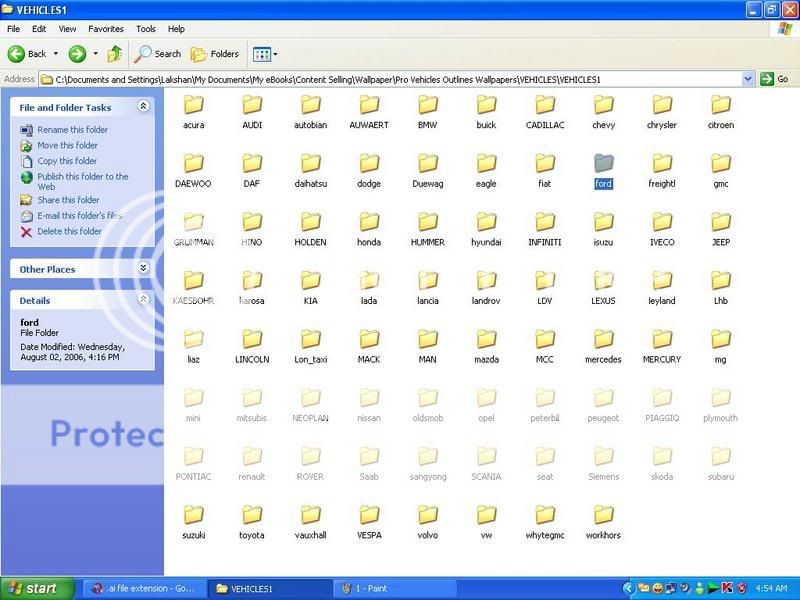Click Publish this folder to the Web
This screenshot has height=600, width=800.
coord(83,182)
